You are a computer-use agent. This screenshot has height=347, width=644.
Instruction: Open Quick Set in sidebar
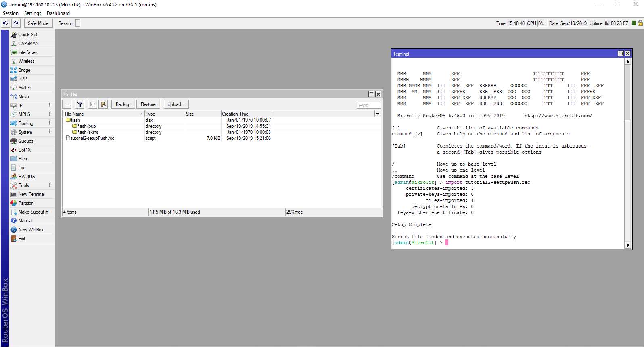click(32, 35)
